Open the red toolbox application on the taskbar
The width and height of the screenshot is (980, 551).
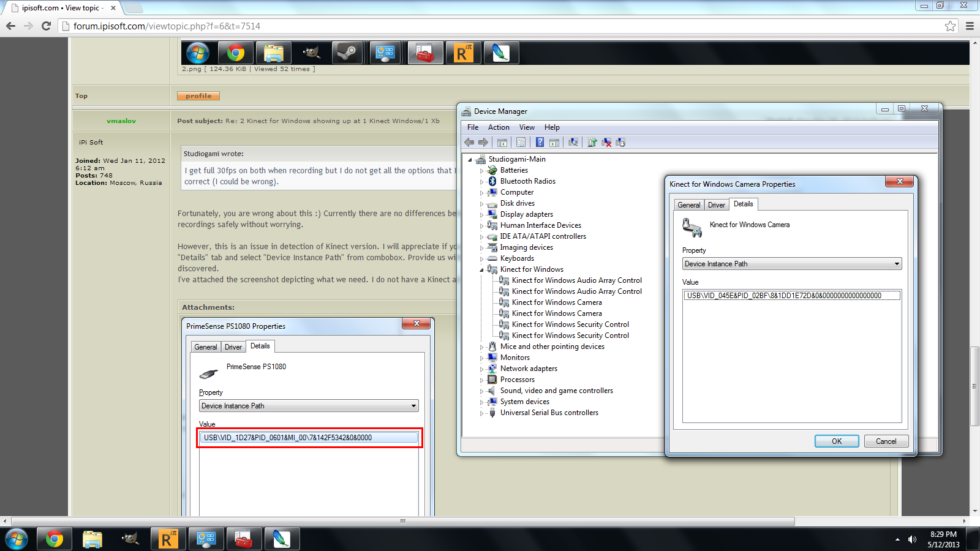pyautogui.click(x=244, y=539)
